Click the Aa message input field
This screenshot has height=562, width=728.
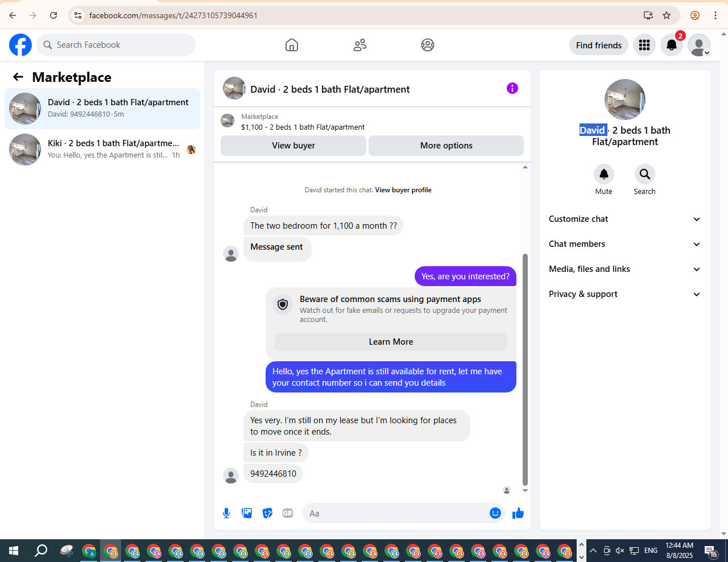[x=397, y=513]
